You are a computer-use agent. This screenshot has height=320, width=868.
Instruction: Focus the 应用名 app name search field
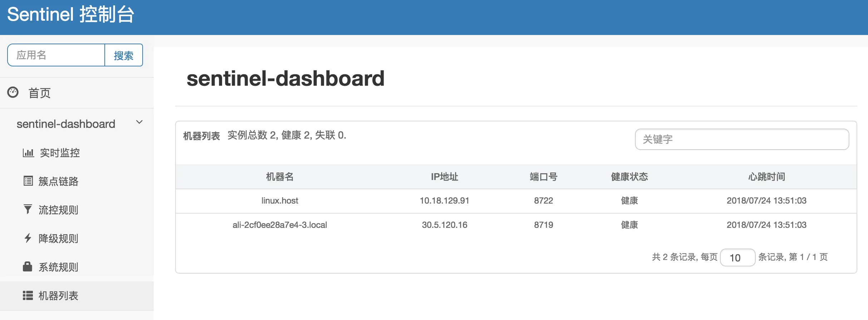click(x=56, y=55)
